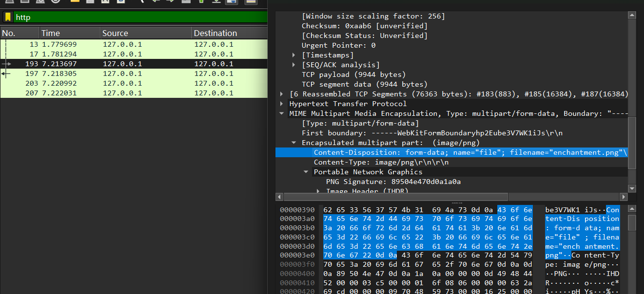Image resolution: width=644 pixels, height=294 pixels.
Task: Click the Source column header
Action: tap(145, 33)
